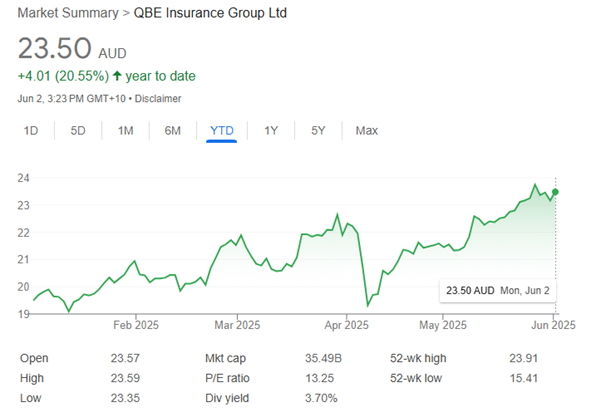Select the 1D time range tab
Screen dimensions: 601x417
[30, 131]
